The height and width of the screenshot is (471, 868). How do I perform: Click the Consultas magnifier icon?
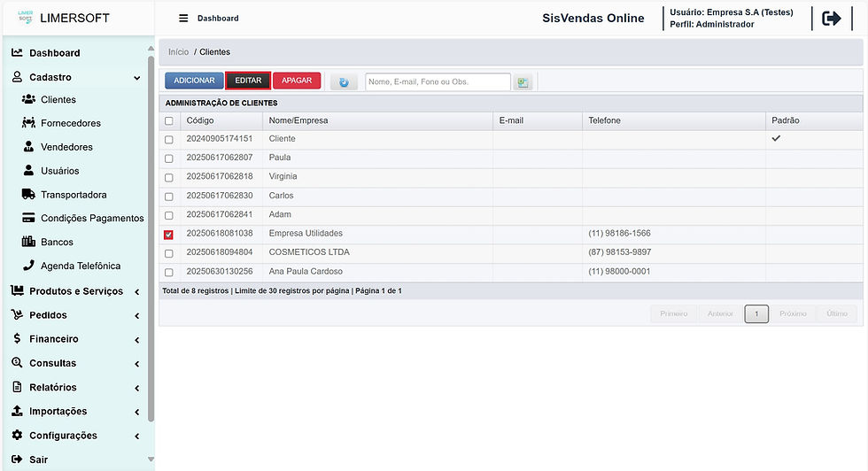pos(17,362)
